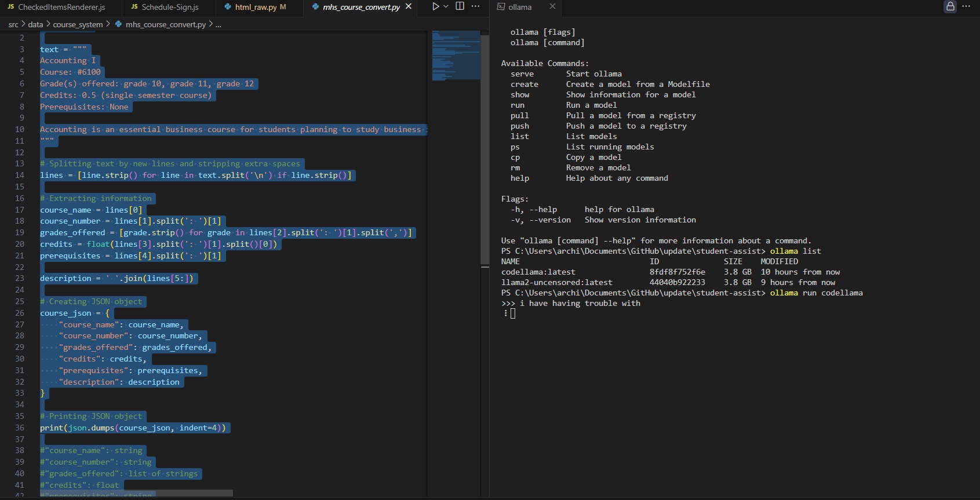Click the Python icon on the html_raw.py tab
Screen dimensions: 980x500
pos(227,7)
